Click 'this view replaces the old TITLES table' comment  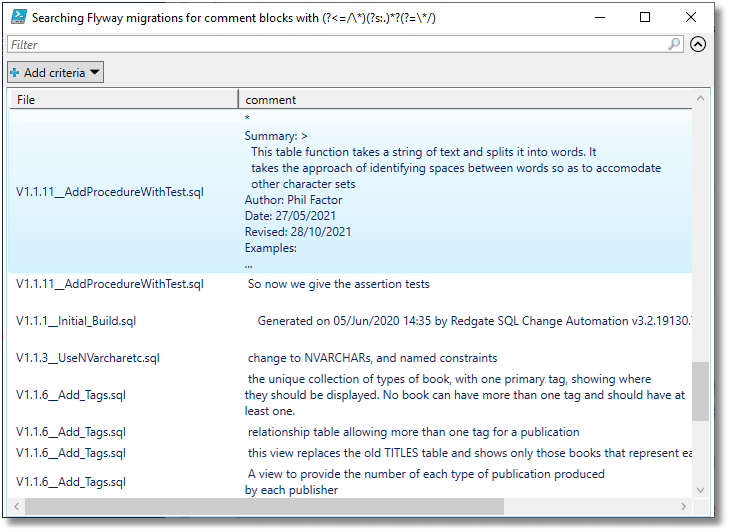(470, 453)
